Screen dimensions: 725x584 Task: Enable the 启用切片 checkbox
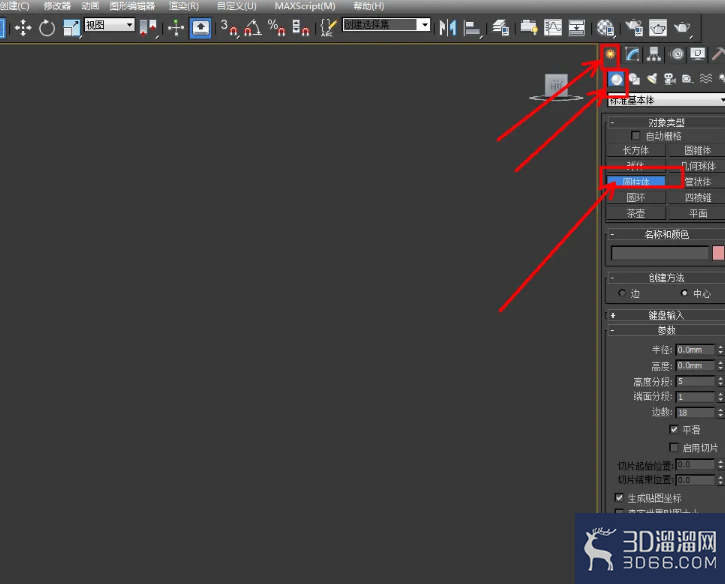(x=674, y=447)
